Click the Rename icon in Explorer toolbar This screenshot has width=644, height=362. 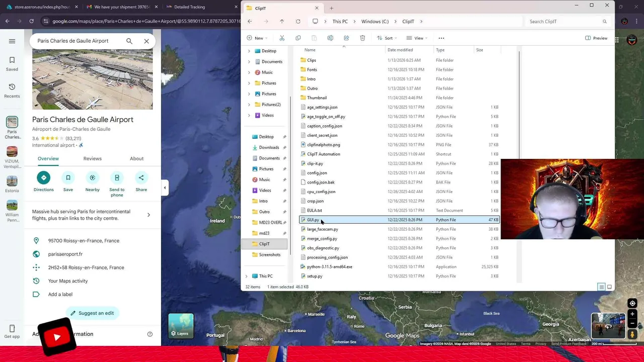(330, 38)
